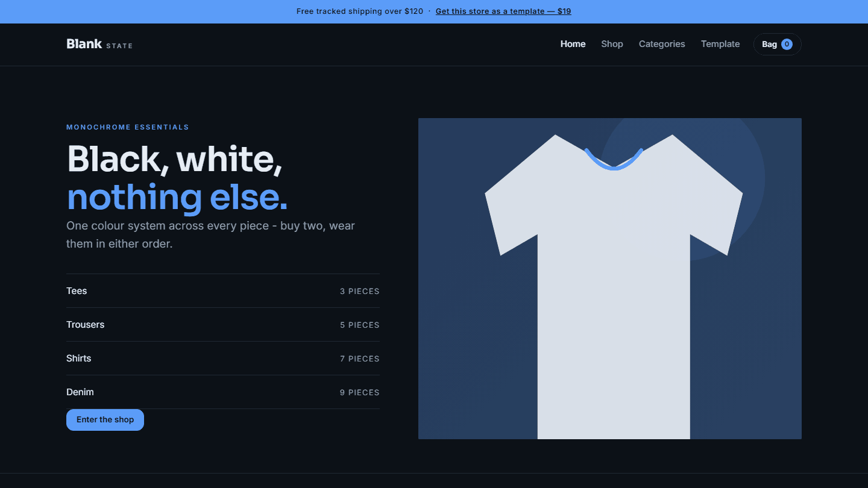
Task: Open the Tees category row
Action: pyautogui.click(x=223, y=291)
